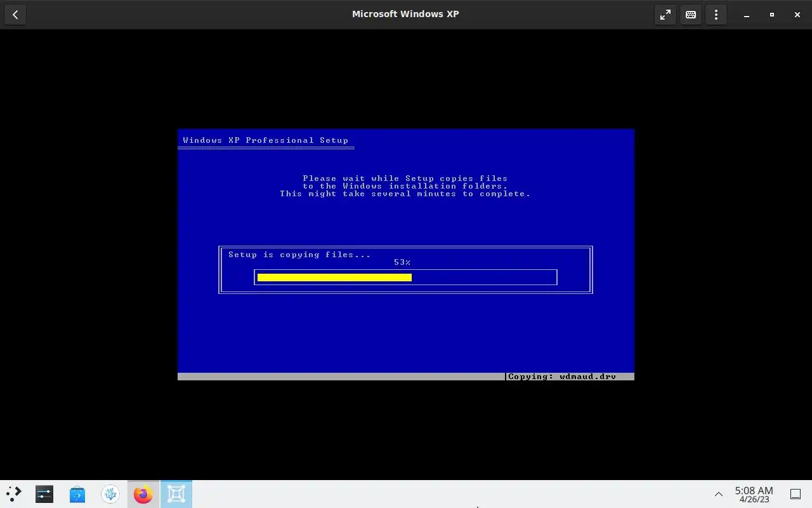
Task: Close the Microsoft Windows XP window
Action: (797, 15)
